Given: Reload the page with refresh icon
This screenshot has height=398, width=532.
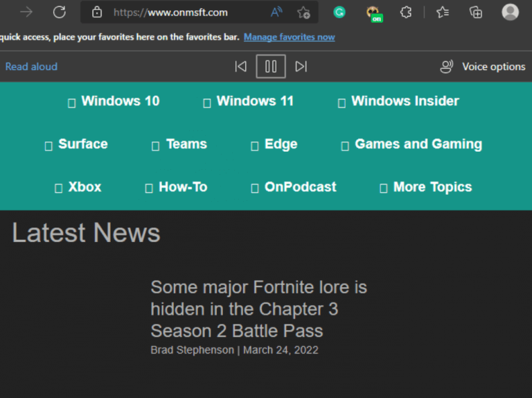Looking at the screenshot, I should click(x=60, y=12).
